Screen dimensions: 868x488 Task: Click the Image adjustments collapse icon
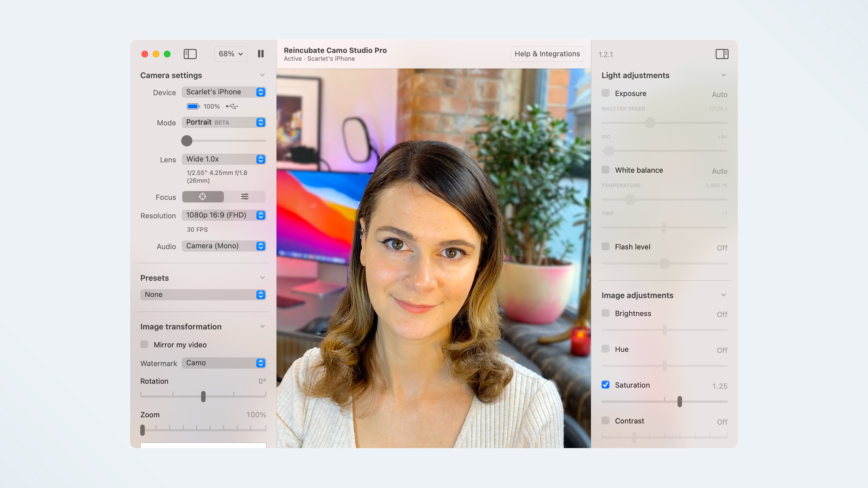click(x=724, y=295)
